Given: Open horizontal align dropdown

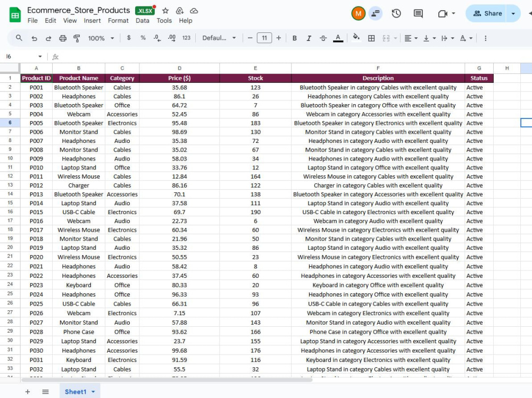Looking at the screenshot, I should click(411, 38).
